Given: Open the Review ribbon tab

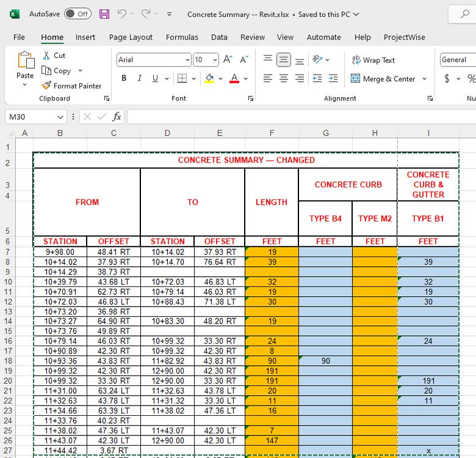Looking at the screenshot, I should coord(253,37).
